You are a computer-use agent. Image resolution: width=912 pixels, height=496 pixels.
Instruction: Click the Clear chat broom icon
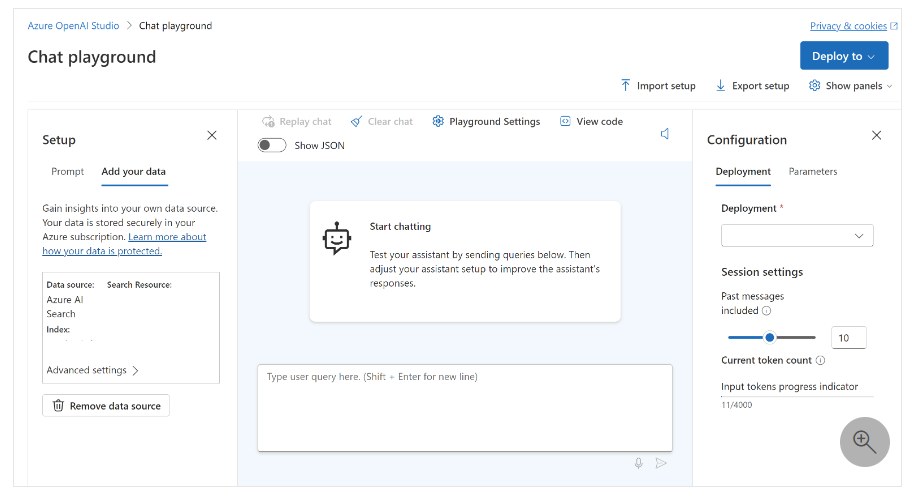[356, 122]
